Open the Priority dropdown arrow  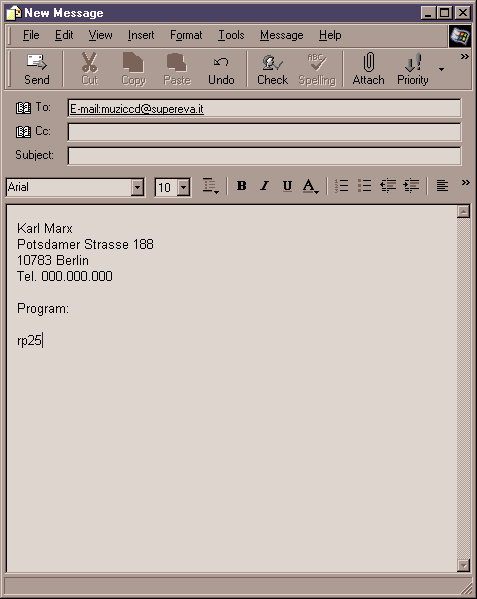pos(441,69)
